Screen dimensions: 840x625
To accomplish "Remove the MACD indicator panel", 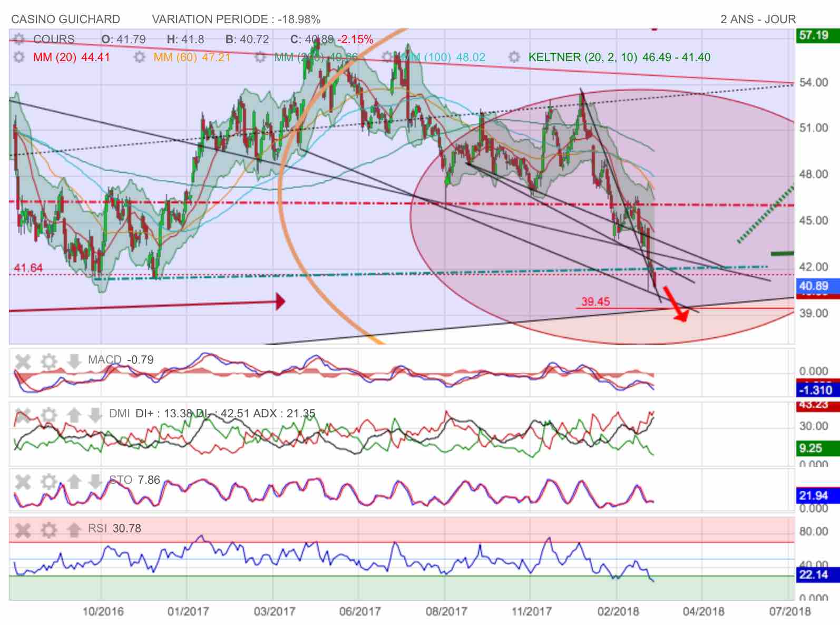I will pos(23,362).
